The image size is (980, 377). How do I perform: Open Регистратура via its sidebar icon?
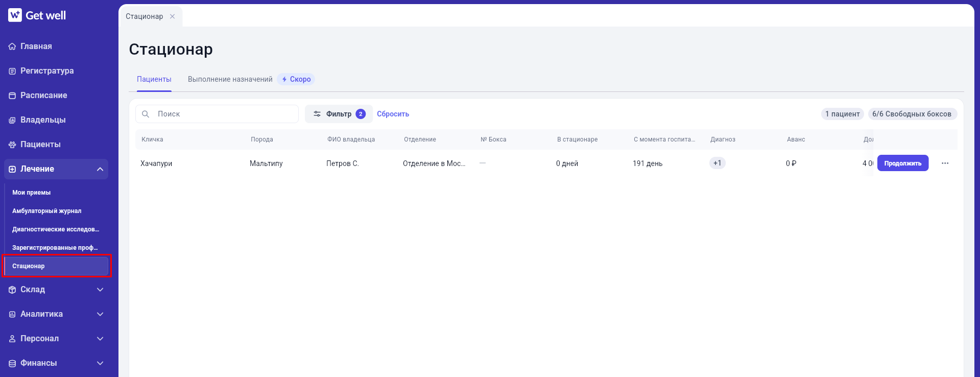[12, 71]
